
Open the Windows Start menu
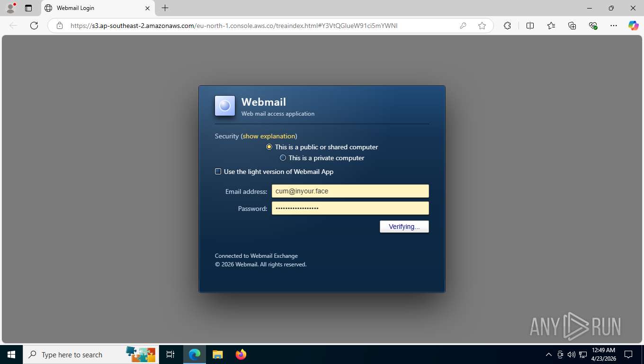(11, 355)
